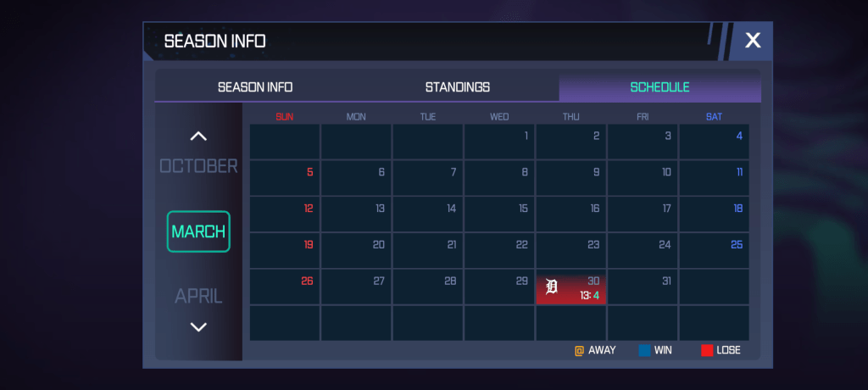Click the red Lose legend swatch
Screen dimensions: 868x390
pos(707,350)
